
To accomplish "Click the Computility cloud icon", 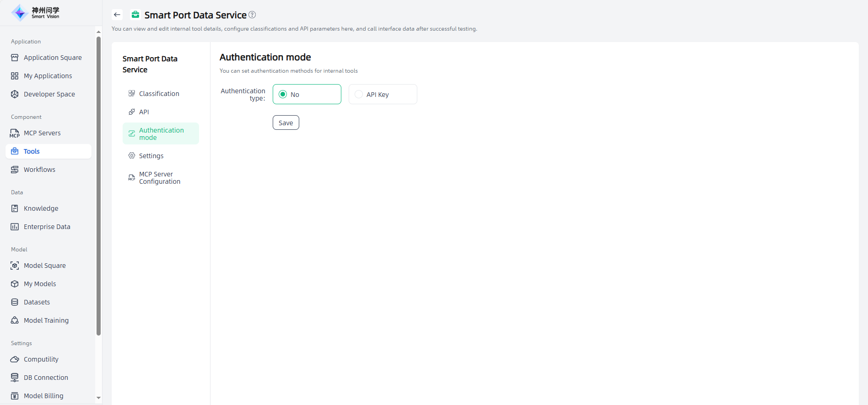I will (x=15, y=359).
